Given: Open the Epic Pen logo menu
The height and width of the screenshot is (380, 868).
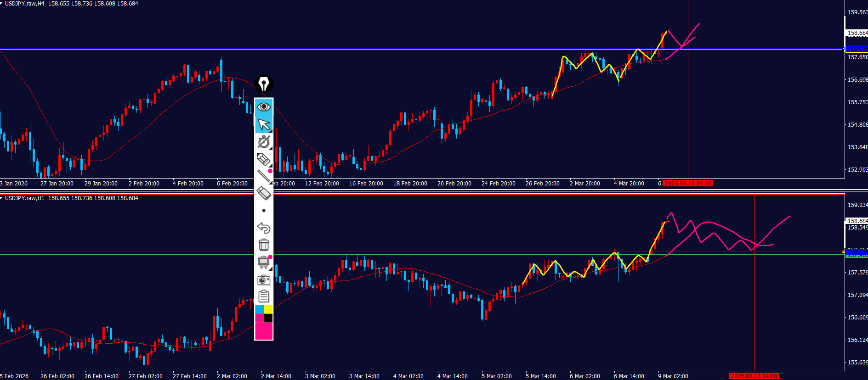Looking at the screenshot, I should [264, 84].
